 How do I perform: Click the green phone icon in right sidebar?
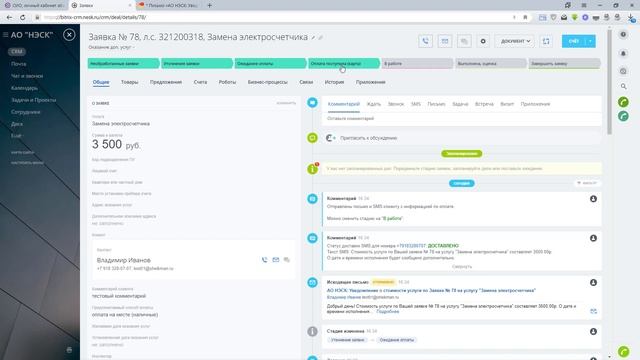(623, 102)
